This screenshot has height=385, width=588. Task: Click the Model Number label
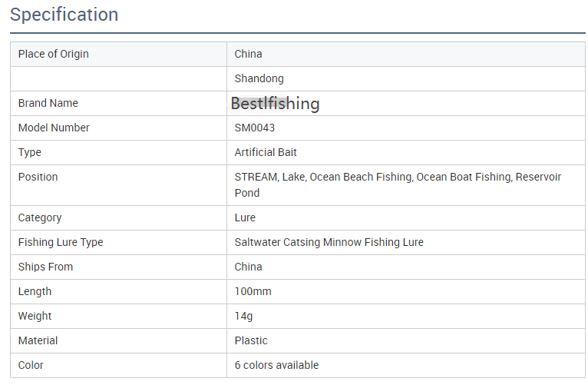tap(54, 128)
